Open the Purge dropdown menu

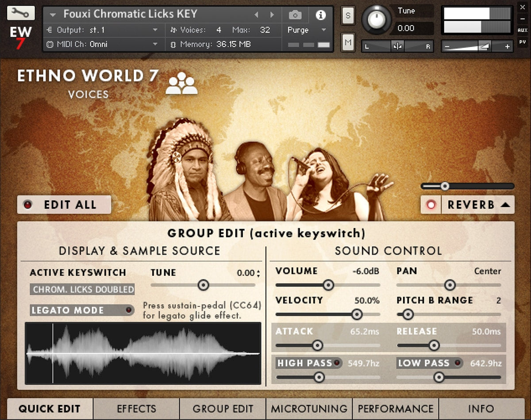pos(307,30)
